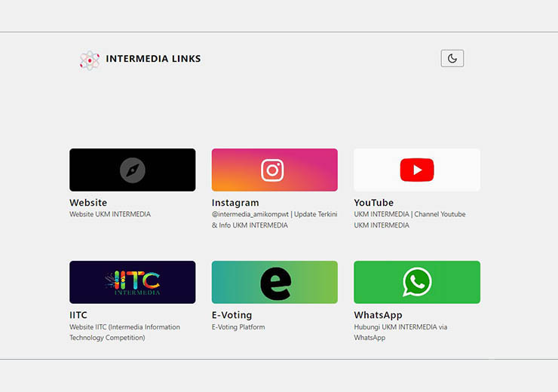Click the YouTube play button logo
Image resolution: width=558 pixels, height=392 pixels.
pyautogui.click(x=417, y=170)
